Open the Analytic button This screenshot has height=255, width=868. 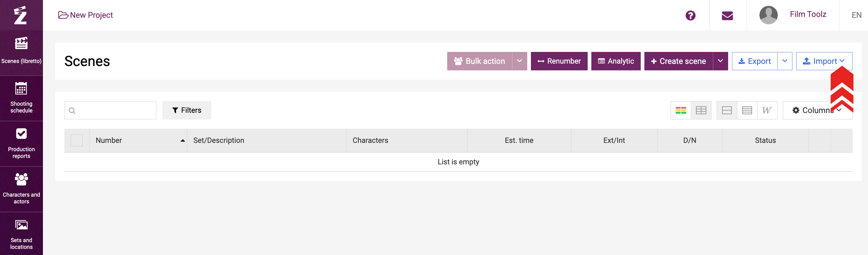[x=615, y=61]
